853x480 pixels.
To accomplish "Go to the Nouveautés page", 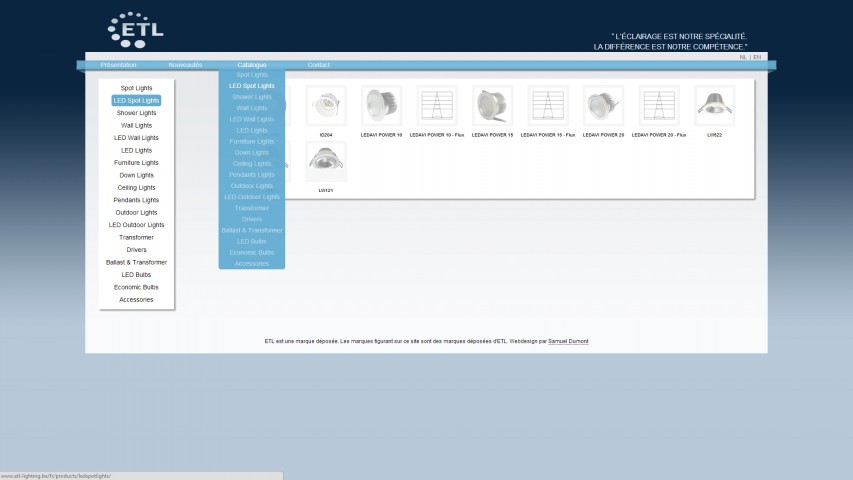I will (x=185, y=65).
